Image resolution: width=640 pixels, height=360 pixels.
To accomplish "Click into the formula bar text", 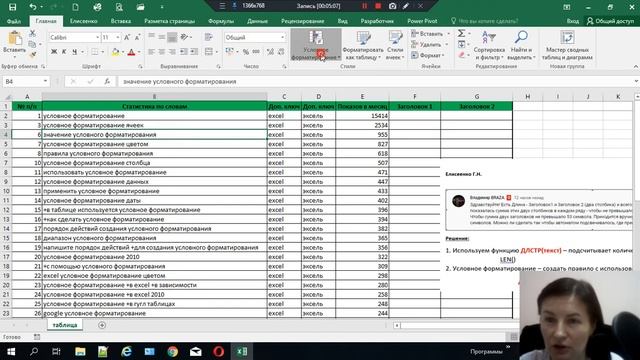I will pos(376,82).
